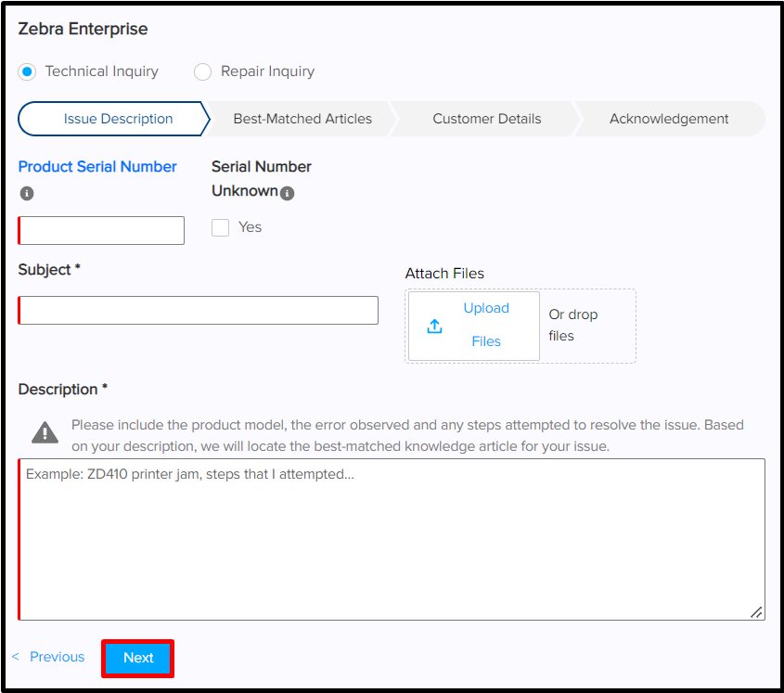Click the warning triangle icon above Description

tap(44, 430)
